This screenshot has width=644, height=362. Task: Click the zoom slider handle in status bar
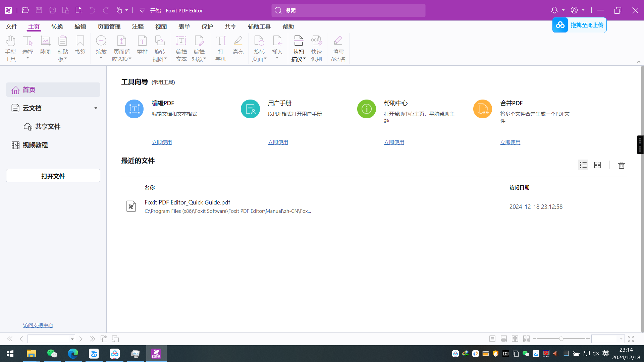561,339
